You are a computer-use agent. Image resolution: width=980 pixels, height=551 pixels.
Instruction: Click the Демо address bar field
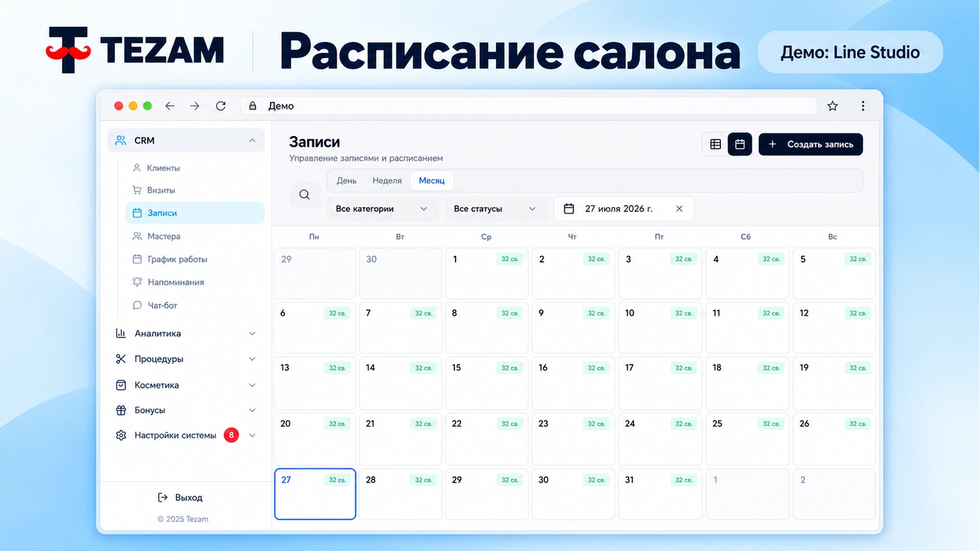pos(529,106)
